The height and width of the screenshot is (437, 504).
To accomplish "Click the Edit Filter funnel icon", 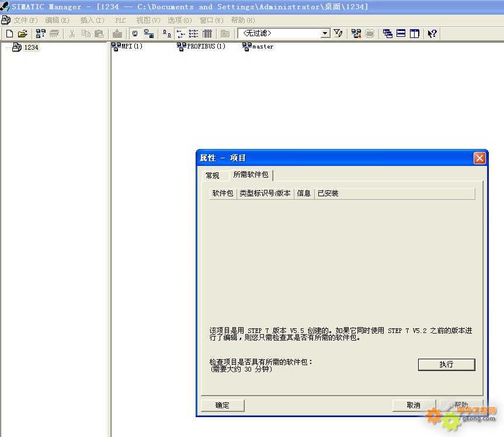I will click(x=338, y=33).
